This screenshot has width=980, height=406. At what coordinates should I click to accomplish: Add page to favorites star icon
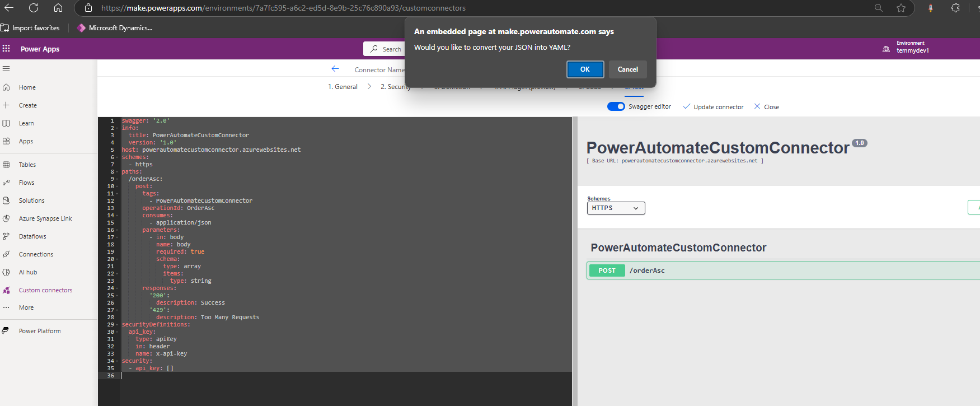901,8
